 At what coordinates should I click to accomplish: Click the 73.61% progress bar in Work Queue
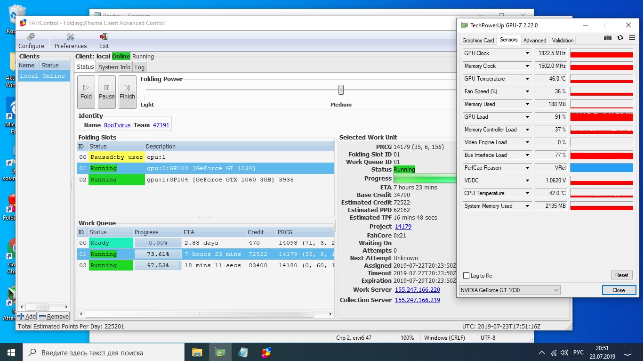click(x=158, y=254)
